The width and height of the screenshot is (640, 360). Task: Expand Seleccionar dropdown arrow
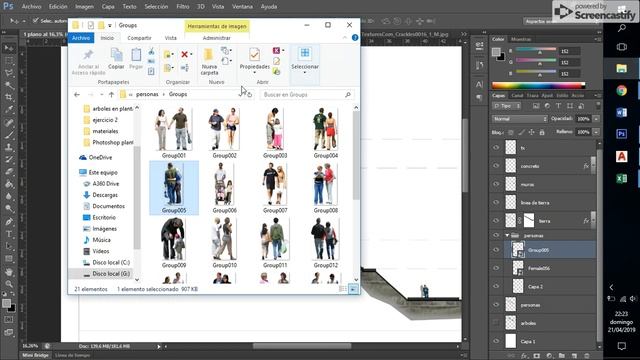click(x=305, y=73)
